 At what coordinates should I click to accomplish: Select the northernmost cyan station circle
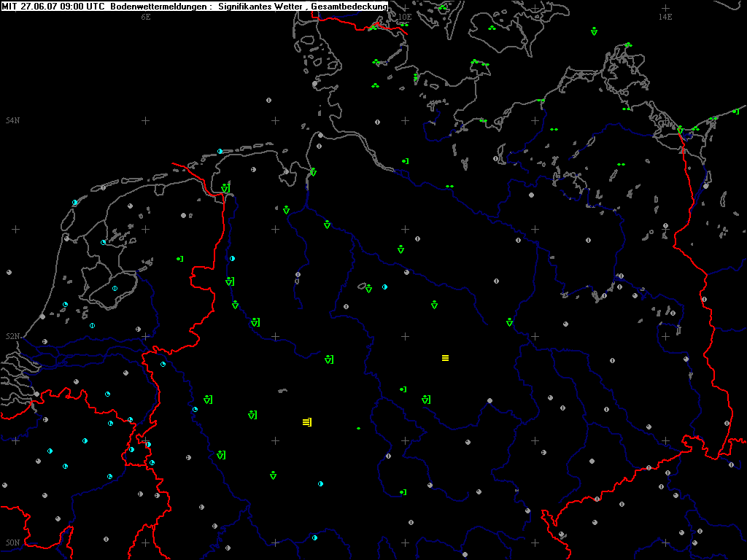tap(220, 152)
